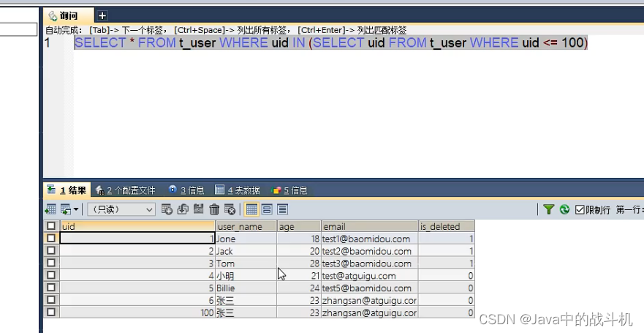Select the Billie user_name cell
The width and height of the screenshot is (644, 333).
[x=246, y=288]
